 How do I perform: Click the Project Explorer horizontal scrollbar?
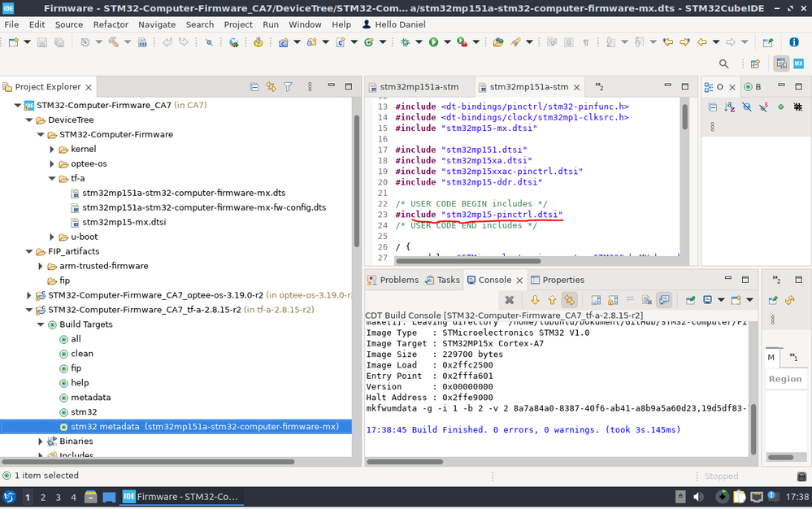coord(149,461)
